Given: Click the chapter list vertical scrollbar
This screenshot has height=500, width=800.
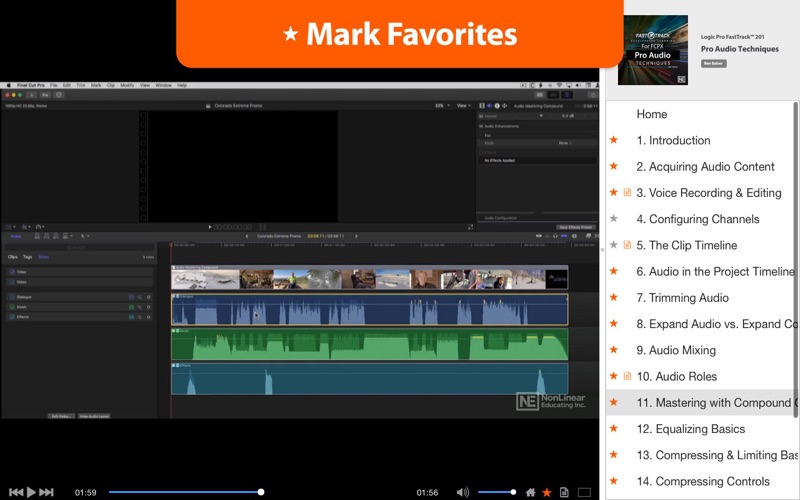Looking at the screenshot, I should click(796, 259).
